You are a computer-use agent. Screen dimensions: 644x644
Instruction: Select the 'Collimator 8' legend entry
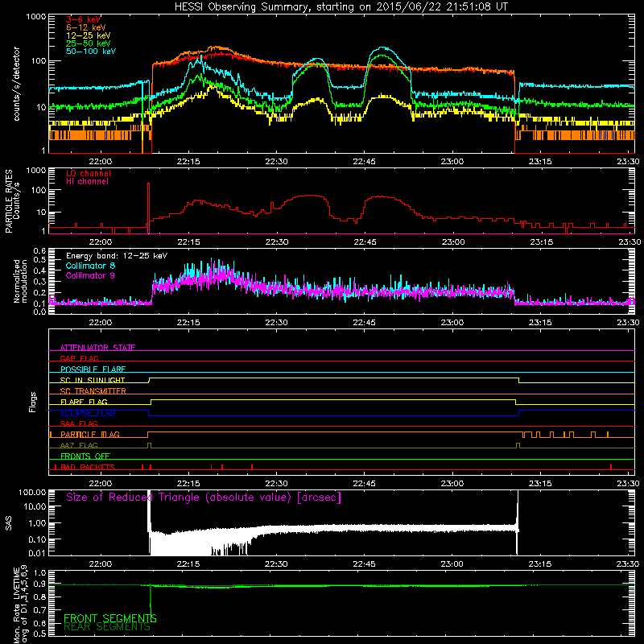pyautogui.click(x=90, y=266)
